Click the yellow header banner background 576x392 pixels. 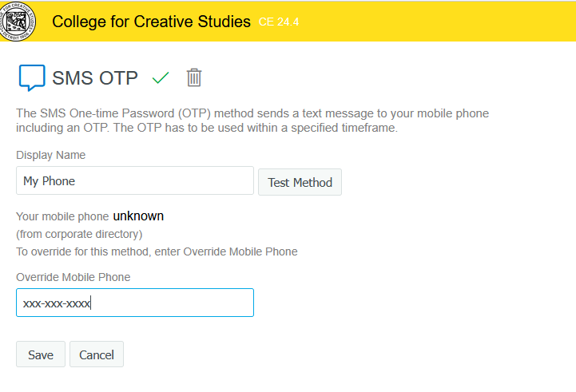click(x=439, y=21)
